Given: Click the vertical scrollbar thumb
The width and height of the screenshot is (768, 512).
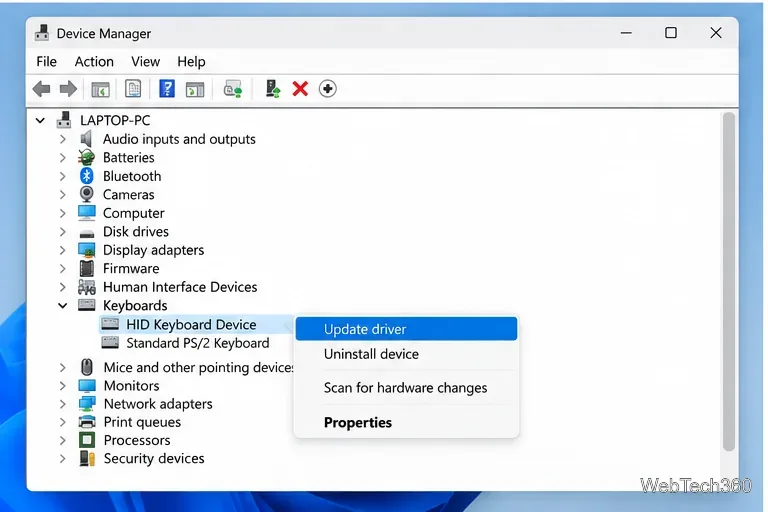Looking at the screenshot, I should pos(729,281).
